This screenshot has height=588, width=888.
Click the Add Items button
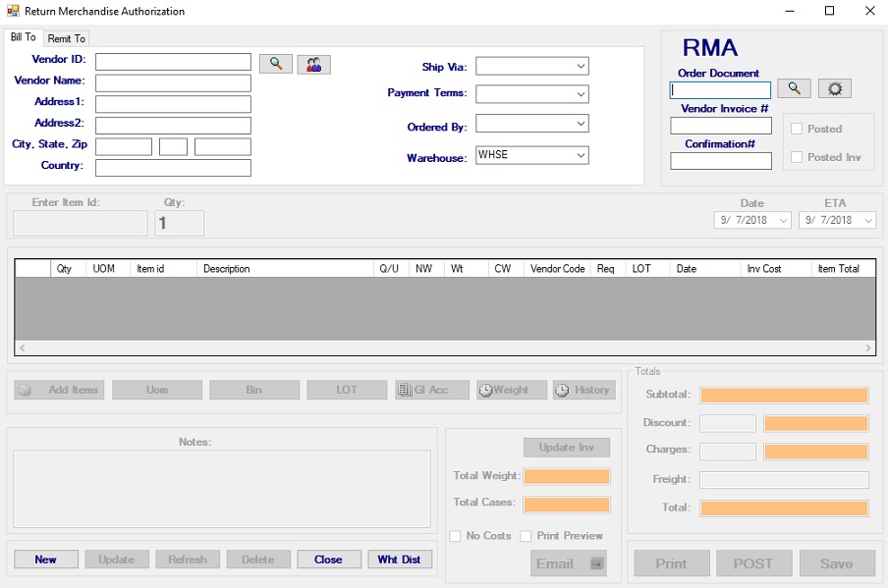click(60, 390)
